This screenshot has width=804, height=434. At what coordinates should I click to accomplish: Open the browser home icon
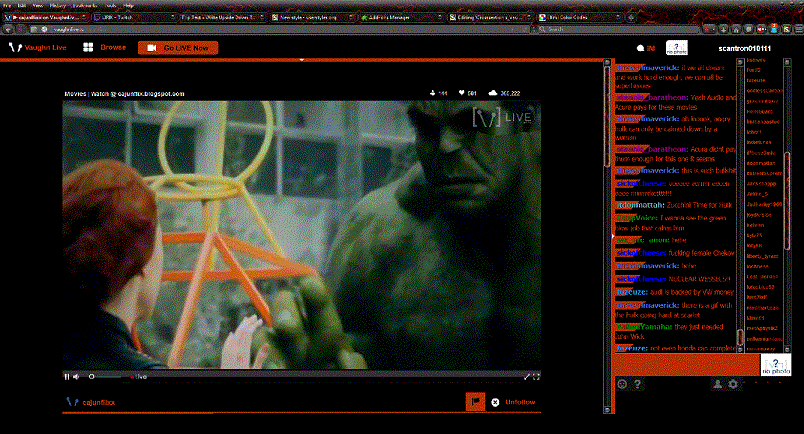pyautogui.click(x=736, y=29)
